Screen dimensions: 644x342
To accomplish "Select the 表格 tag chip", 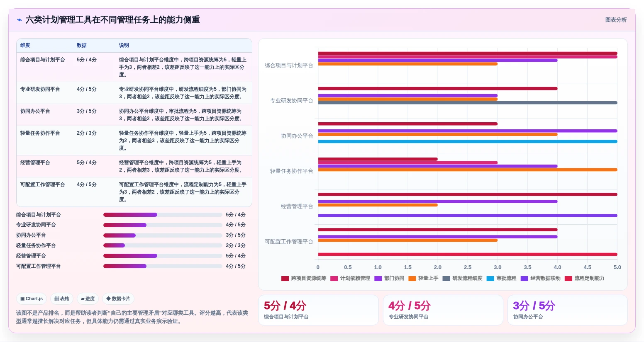I will click(x=62, y=298).
